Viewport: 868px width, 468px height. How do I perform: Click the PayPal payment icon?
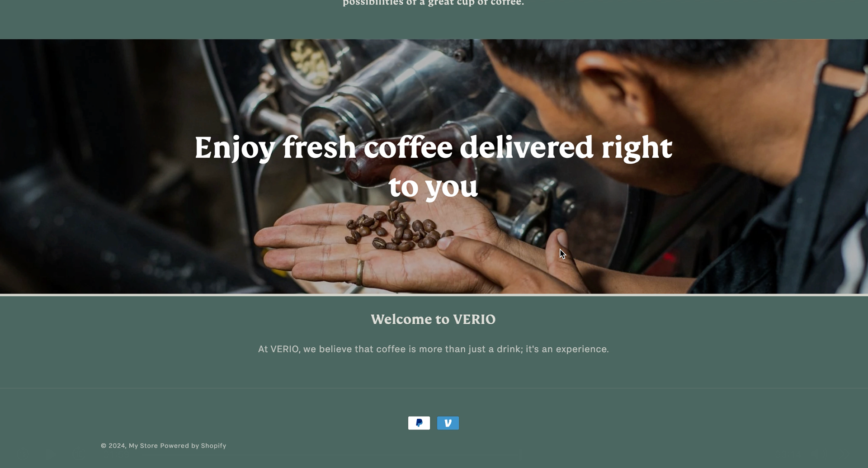click(x=419, y=423)
